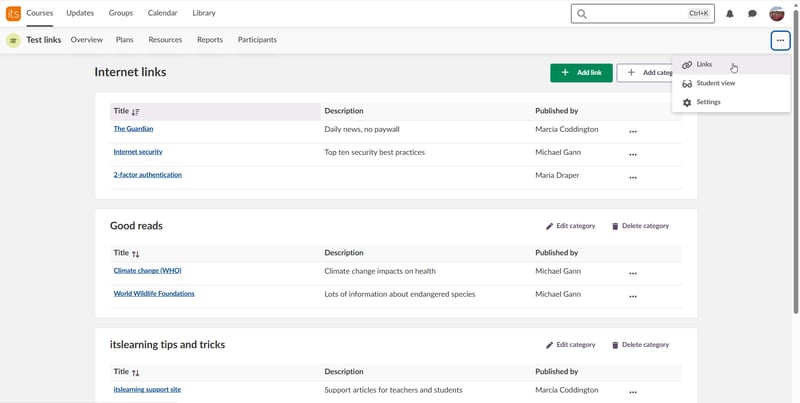Open options menu for Internet security row
Viewport: 800px width, 403px height.
coord(633,154)
